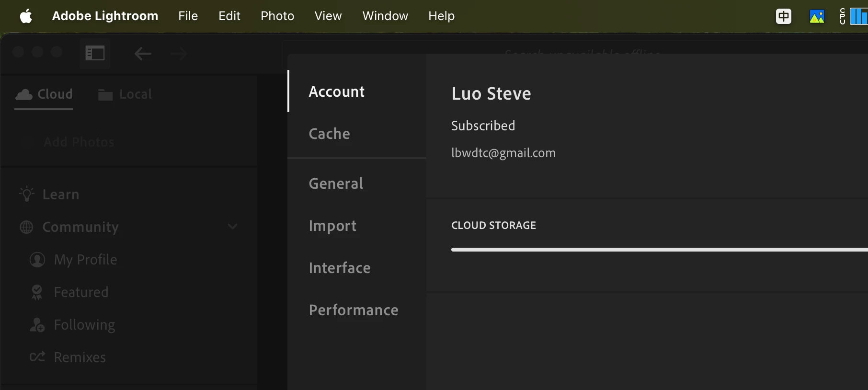Open the Following feed
Image resolution: width=868 pixels, height=390 pixels.
point(84,325)
